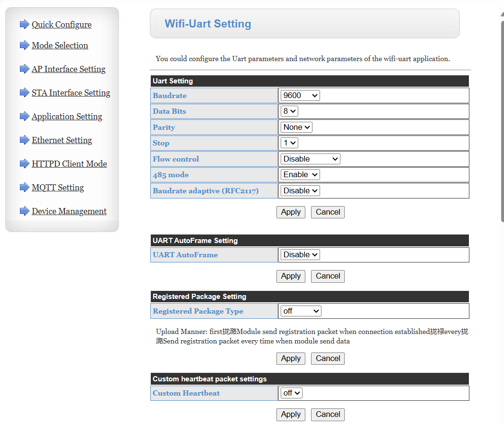Screen dimensions: 504x424
Task: Cancel the UART AutoFrame Setting
Action: point(328,276)
